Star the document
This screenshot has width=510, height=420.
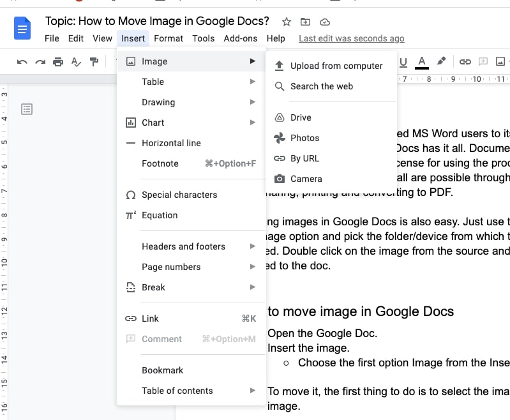pos(286,22)
